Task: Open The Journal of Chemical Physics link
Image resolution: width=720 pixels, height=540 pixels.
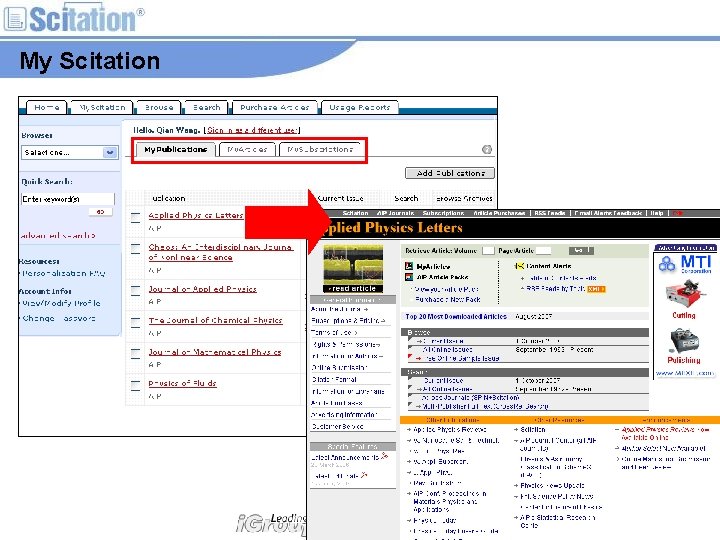Action: 215,321
